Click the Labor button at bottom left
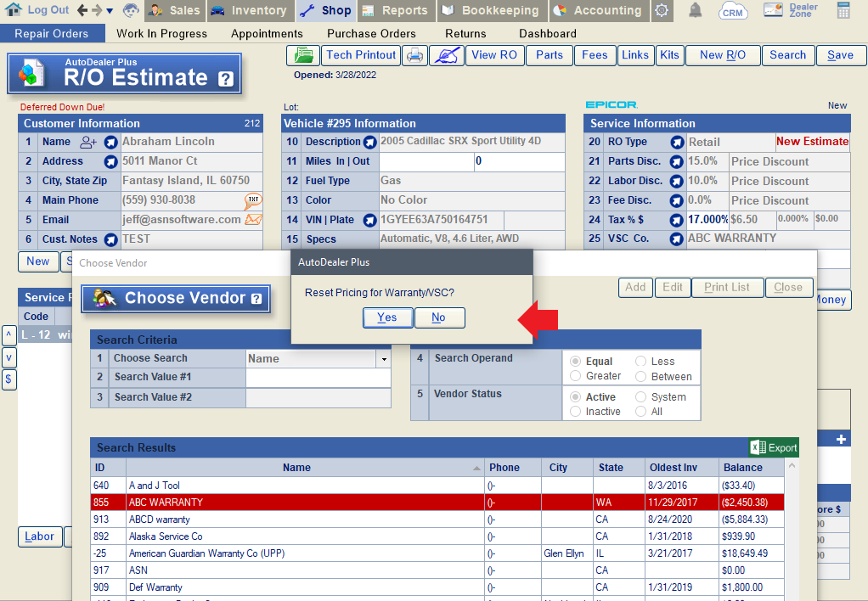 [x=40, y=536]
